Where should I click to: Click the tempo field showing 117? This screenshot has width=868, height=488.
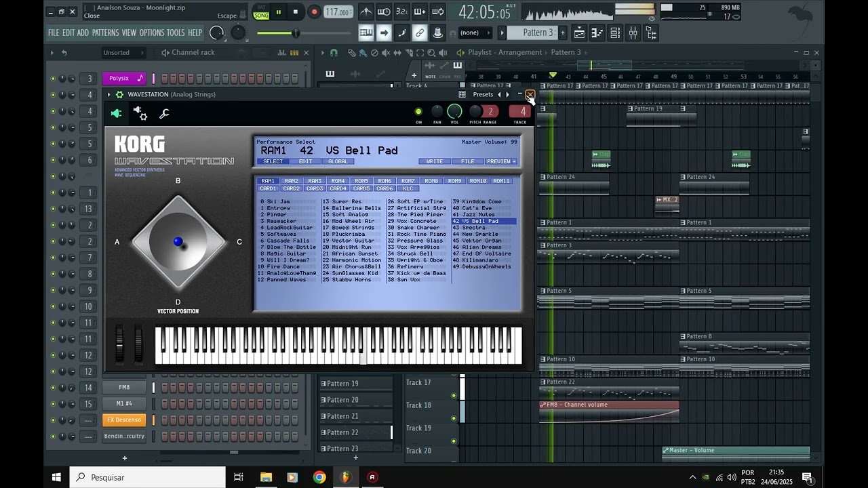pyautogui.click(x=338, y=12)
